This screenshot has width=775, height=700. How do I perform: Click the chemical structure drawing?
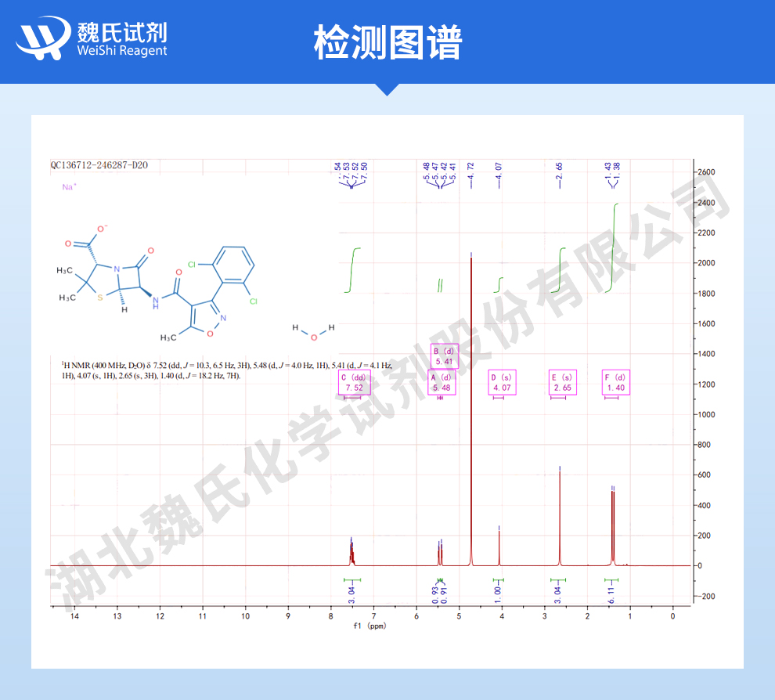[157, 283]
